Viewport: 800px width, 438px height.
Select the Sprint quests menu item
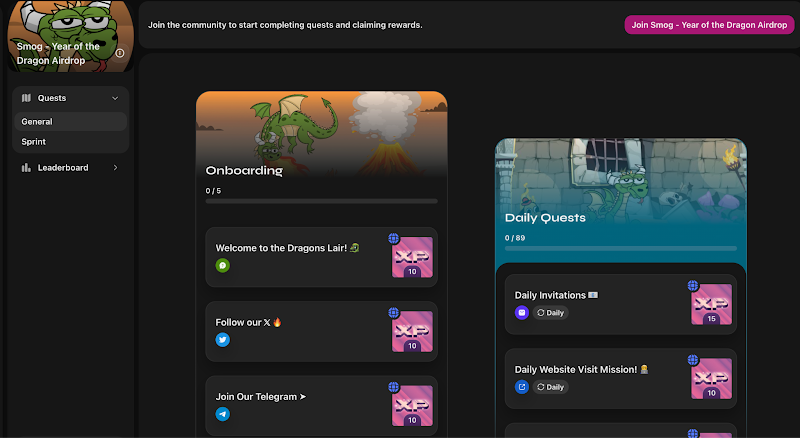pyautogui.click(x=70, y=142)
